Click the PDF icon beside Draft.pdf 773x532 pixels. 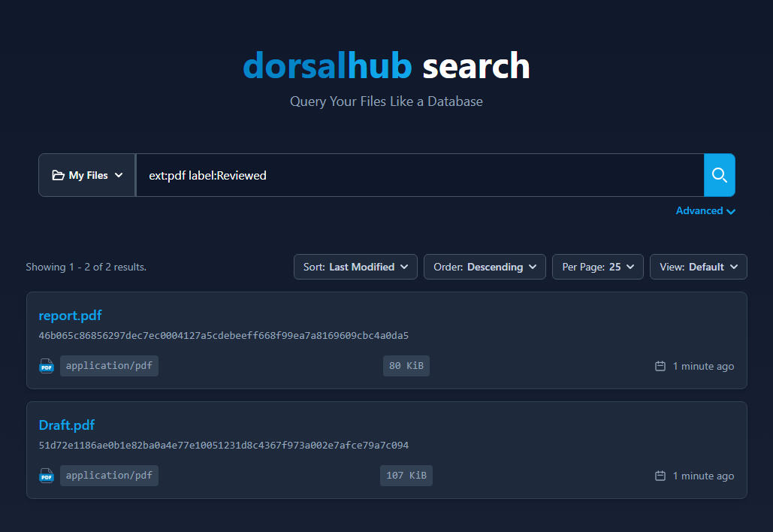[47, 476]
